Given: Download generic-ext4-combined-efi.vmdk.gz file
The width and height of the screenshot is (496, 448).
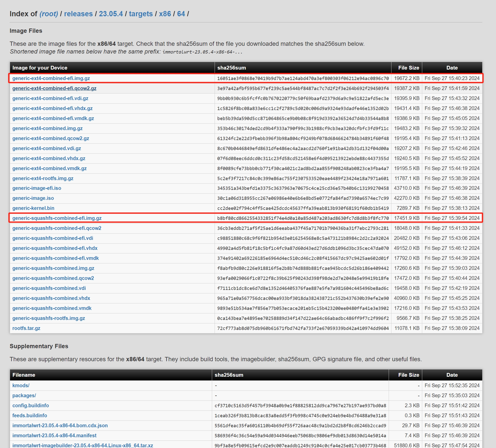Looking at the screenshot, I should pyautogui.click(x=53, y=118).
